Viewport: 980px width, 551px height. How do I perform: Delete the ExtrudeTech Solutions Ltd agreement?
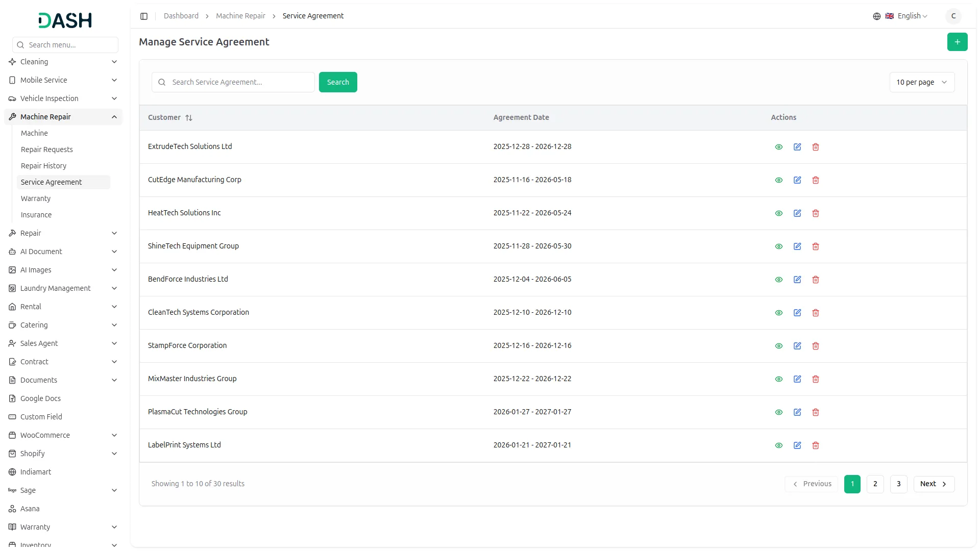(816, 147)
